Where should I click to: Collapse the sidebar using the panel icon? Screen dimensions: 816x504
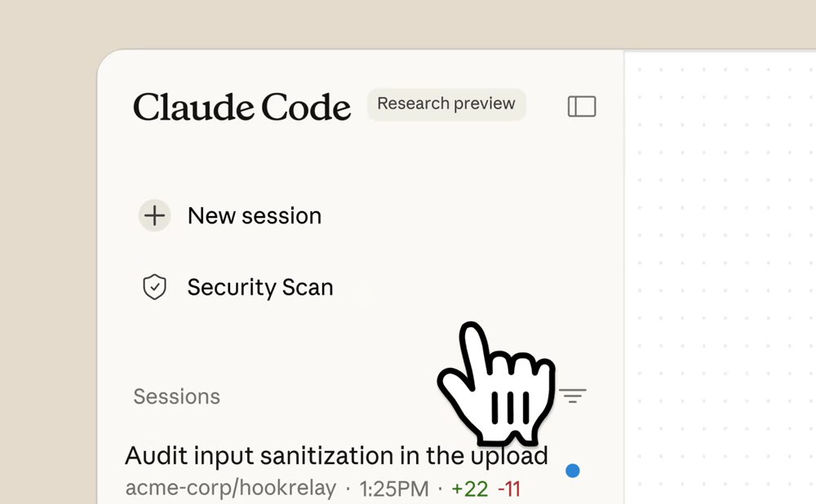582,106
